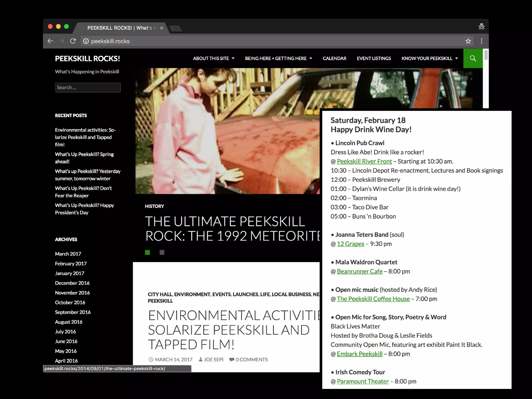This screenshot has width=532, height=399.
Task: Bookmark page with star icon
Action: tap(468, 41)
